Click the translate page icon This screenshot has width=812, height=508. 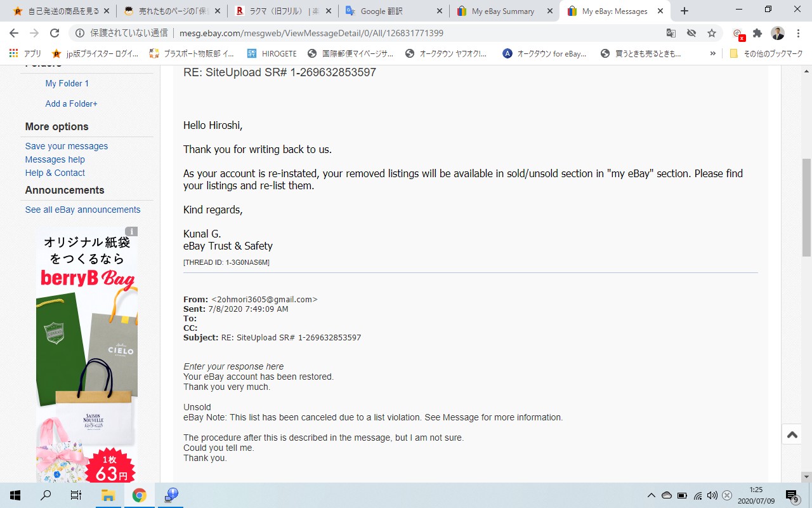[671, 33]
